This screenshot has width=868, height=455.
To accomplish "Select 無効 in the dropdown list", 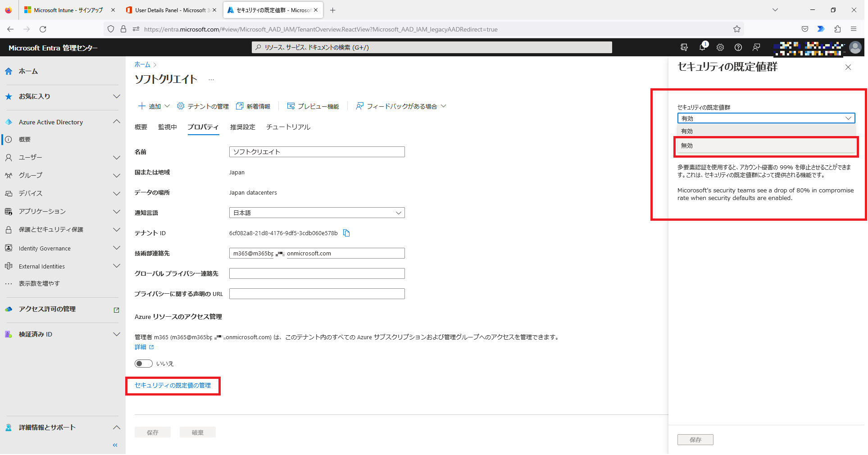I will tap(766, 146).
